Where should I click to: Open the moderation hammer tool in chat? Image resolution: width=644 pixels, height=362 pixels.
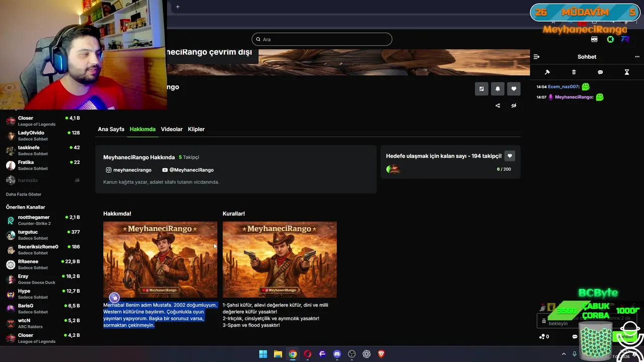click(x=547, y=72)
